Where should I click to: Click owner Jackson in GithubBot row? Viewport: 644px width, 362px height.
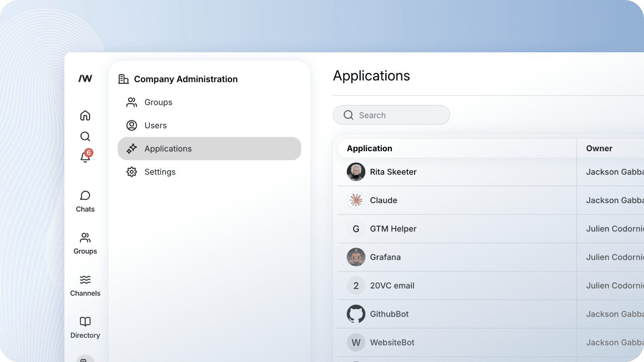point(615,314)
